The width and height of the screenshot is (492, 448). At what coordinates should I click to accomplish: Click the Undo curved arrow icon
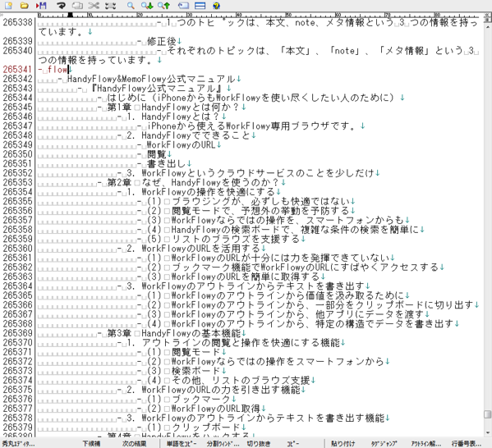(x=61, y=5)
